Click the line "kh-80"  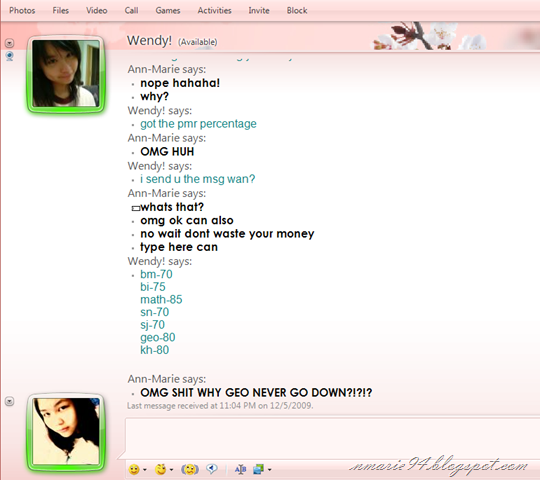(x=154, y=350)
